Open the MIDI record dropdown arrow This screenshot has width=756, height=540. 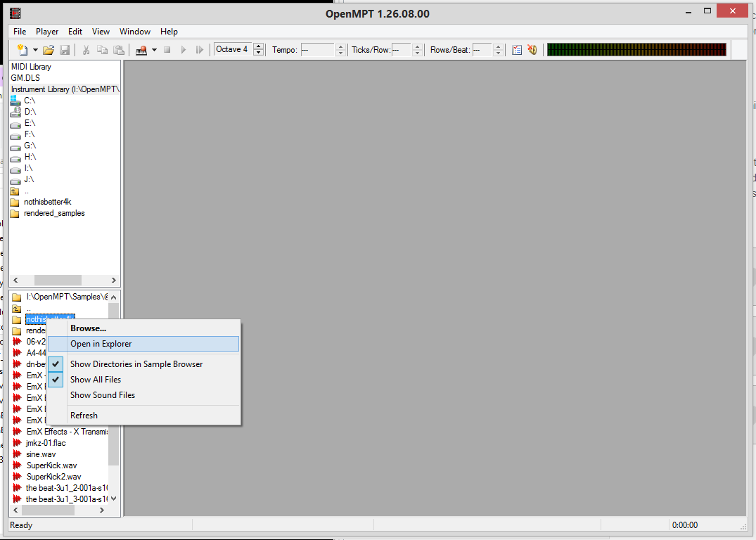154,50
